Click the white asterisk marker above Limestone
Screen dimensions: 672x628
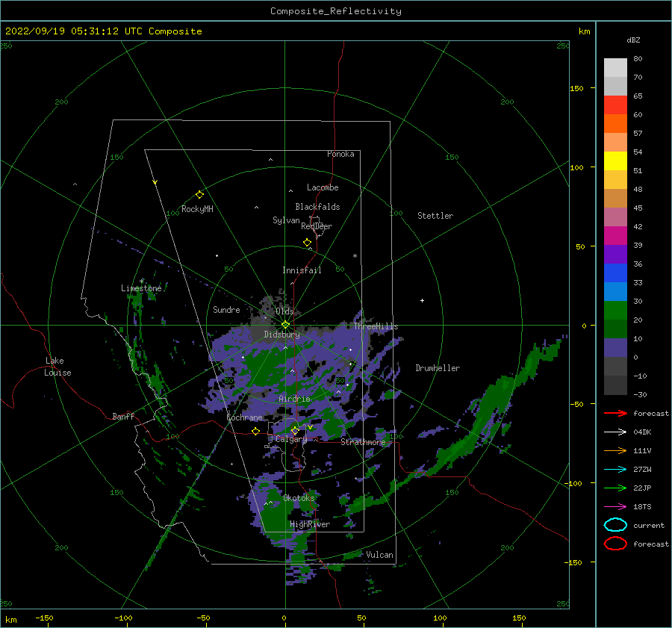[x=141, y=282]
